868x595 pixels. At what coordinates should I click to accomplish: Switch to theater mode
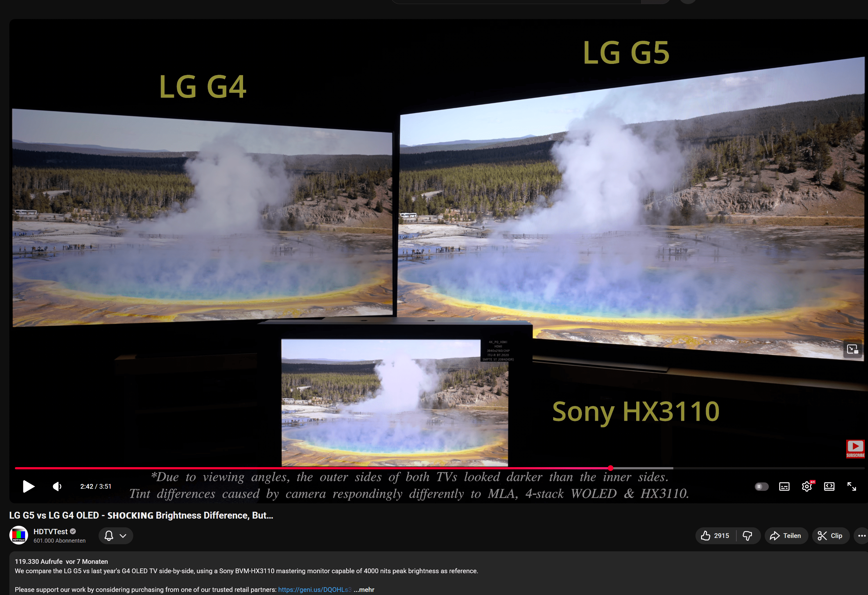click(829, 486)
